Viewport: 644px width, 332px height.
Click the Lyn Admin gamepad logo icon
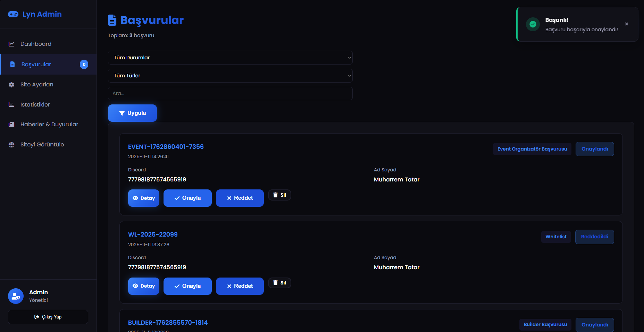point(13,14)
